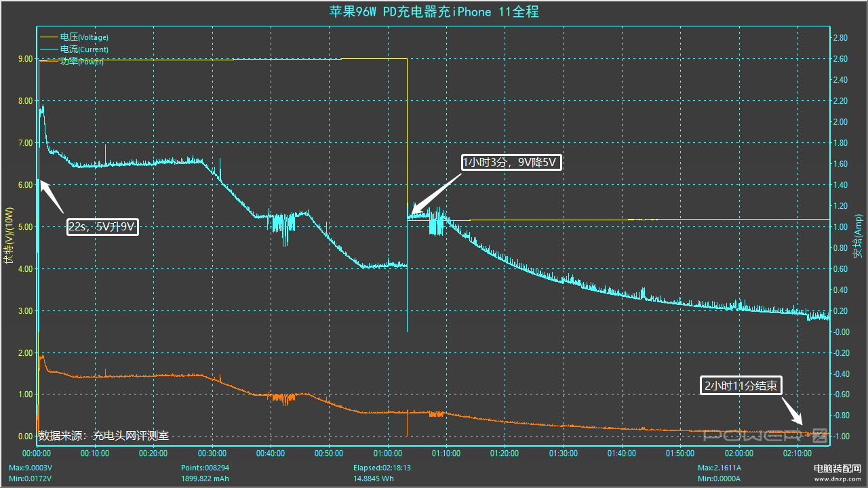Viewport: 868px width, 488px height.
Task: Select the 电流(Current) legend label
Action: [x=84, y=49]
